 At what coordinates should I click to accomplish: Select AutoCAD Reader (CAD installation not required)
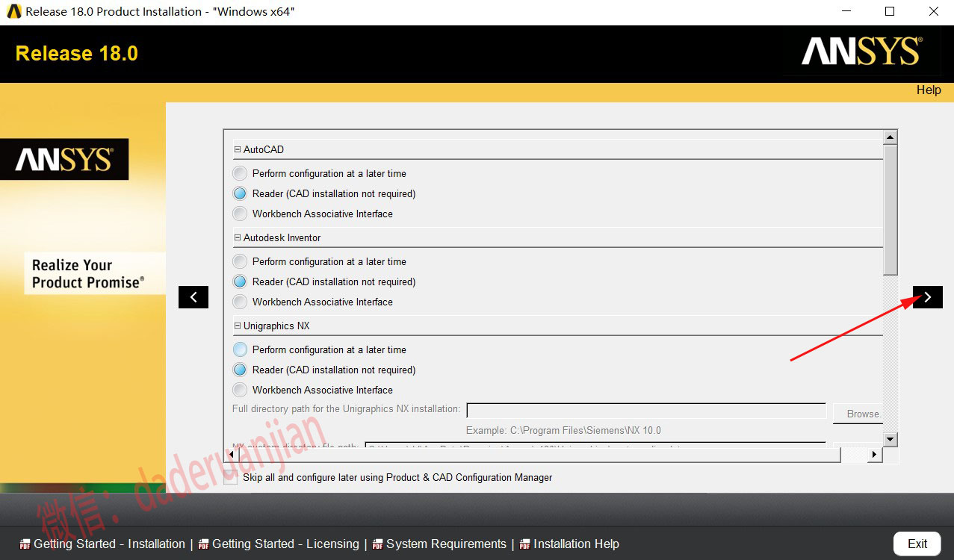[239, 193]
